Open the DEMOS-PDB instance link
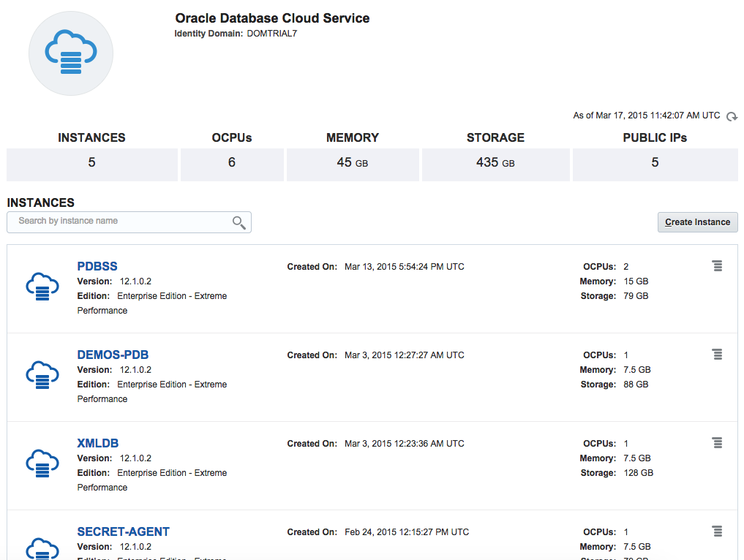 (113, 355)
